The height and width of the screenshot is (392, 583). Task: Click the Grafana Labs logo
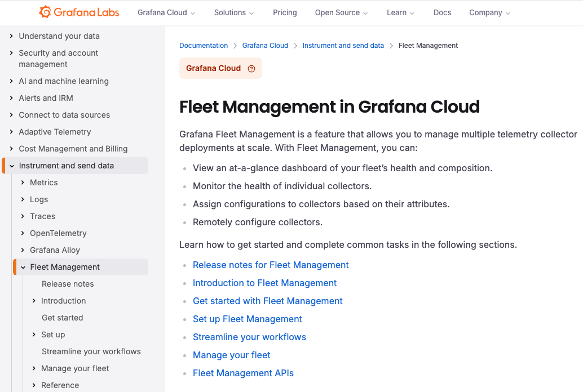tap(79, 12)
